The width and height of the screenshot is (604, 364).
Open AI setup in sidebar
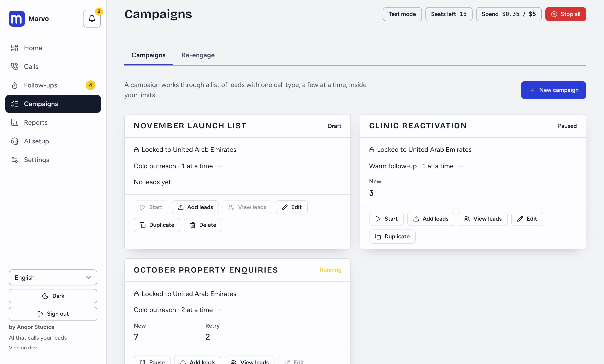[53, 141]
